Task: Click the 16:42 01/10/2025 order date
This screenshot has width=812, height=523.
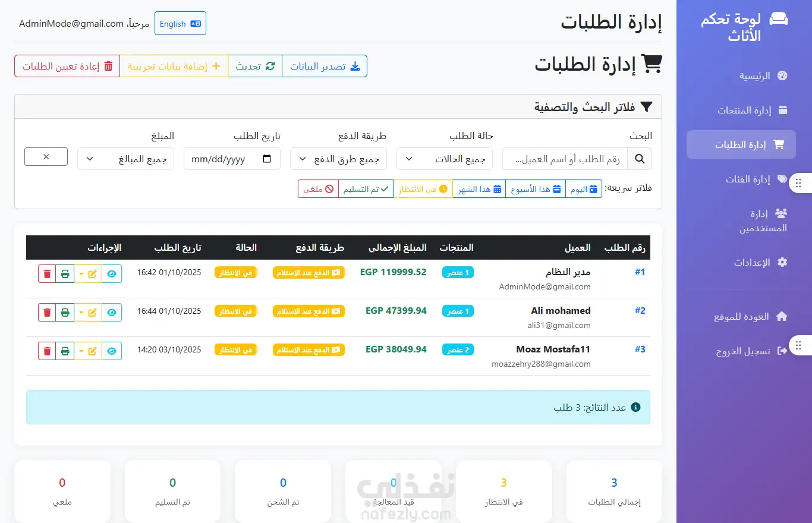Action: pyautogui.click(x=169, y=273)
